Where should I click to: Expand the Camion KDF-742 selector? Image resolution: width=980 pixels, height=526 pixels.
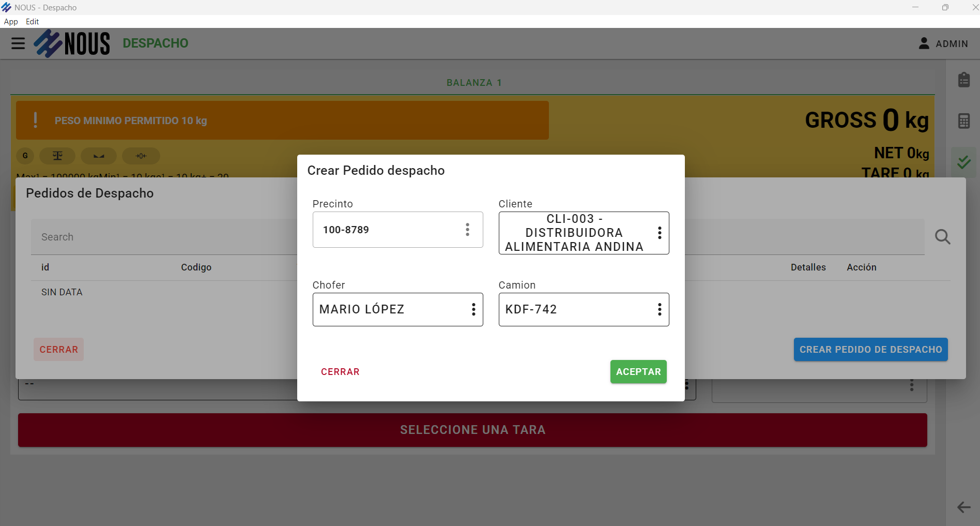660,309
